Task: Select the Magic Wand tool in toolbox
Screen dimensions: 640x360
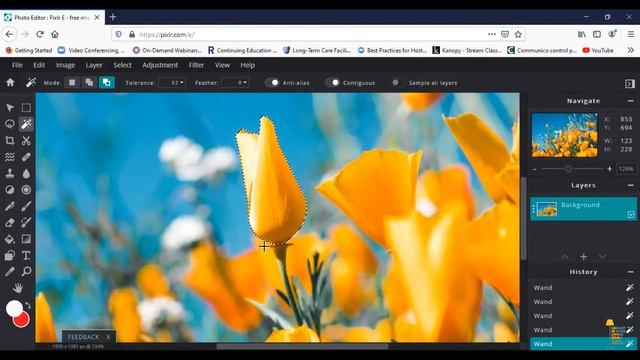Action: coord(26,124)
